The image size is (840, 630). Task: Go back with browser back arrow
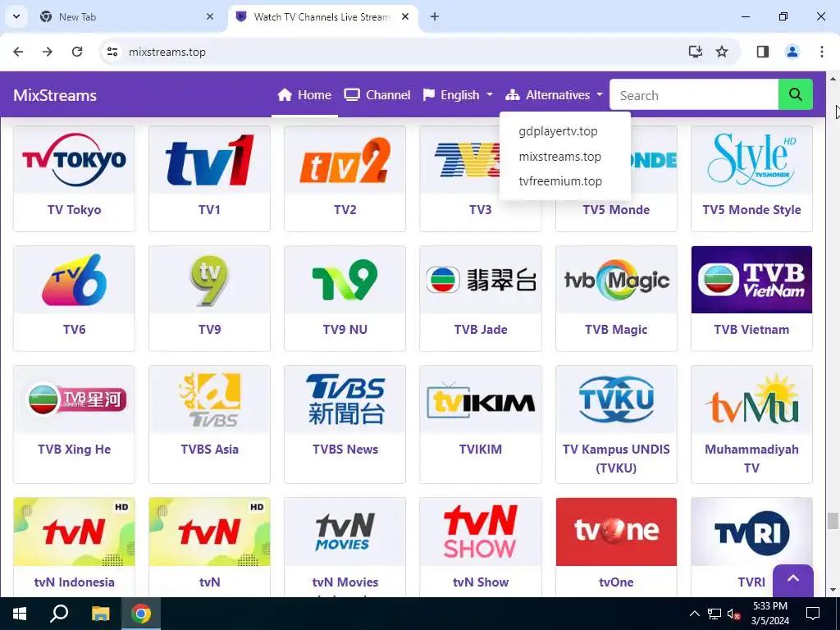tap(18, 52)
